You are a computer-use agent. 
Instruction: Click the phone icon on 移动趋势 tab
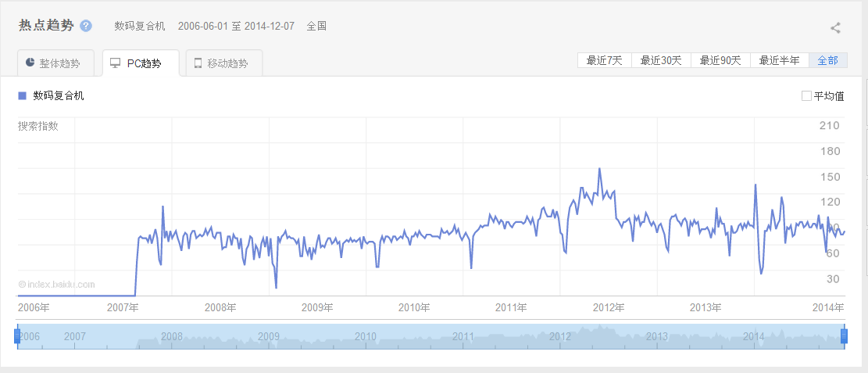click(x=198, y=63)
